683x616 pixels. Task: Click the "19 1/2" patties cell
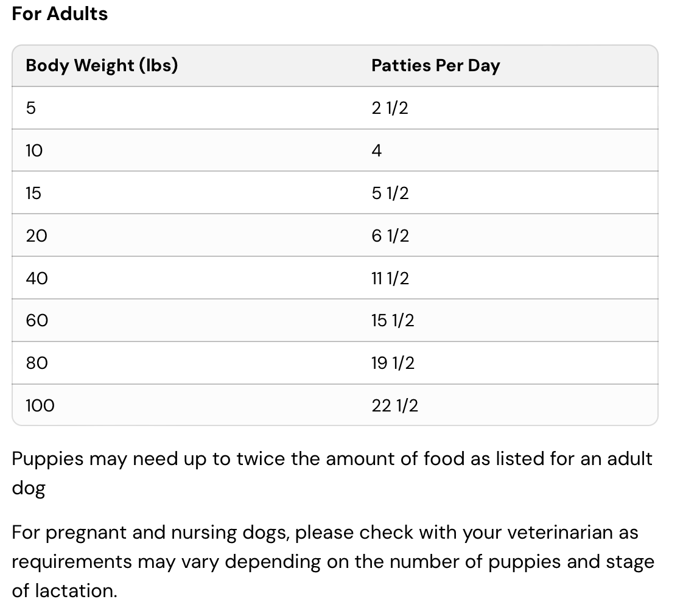click(x=393, y=363)
